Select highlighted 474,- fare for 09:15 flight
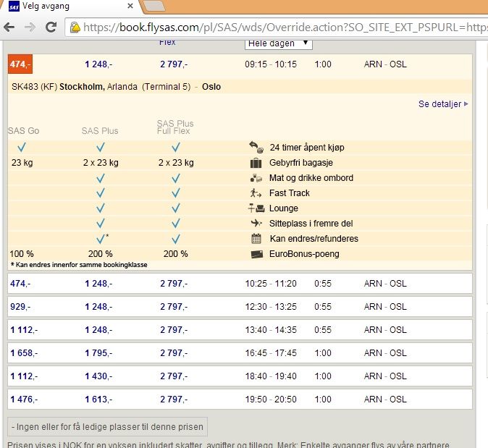 click(x=20, y=64)
